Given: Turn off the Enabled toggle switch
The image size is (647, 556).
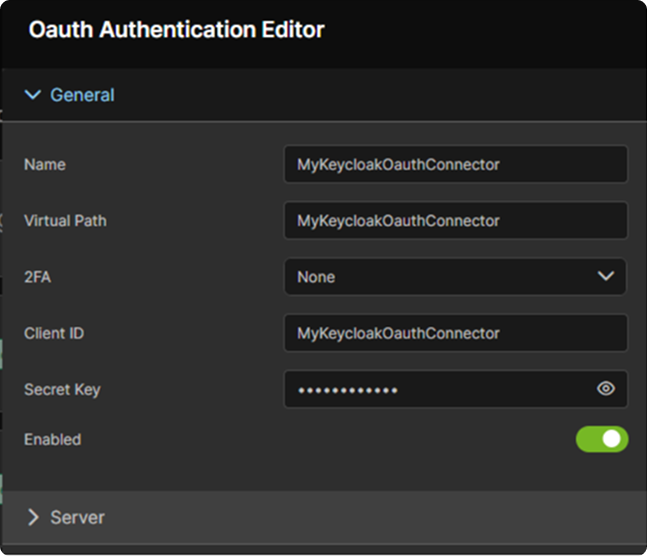Looking at the screenshot, I should tap(601, 439).
